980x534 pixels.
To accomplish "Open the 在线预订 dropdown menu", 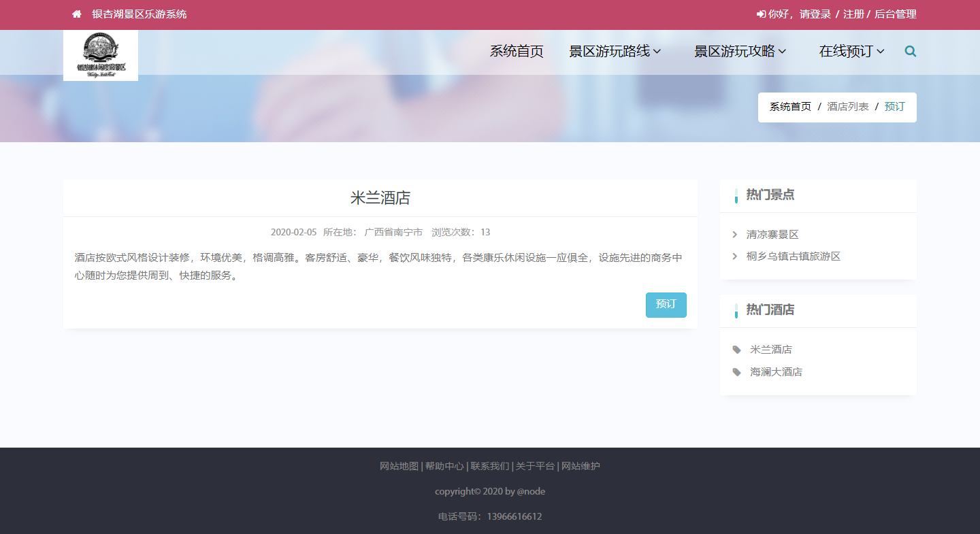I will [x=851, y=51].
